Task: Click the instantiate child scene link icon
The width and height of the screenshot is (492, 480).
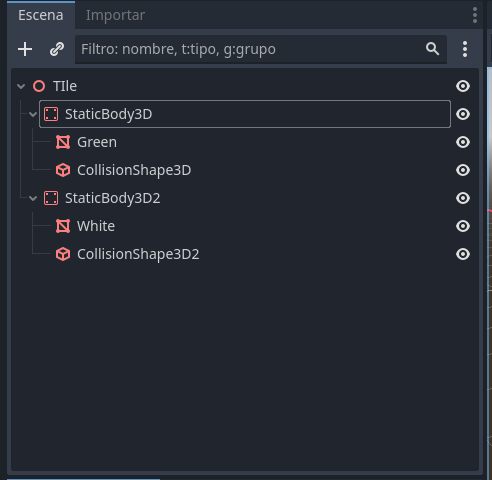Action: click(57, 49)
